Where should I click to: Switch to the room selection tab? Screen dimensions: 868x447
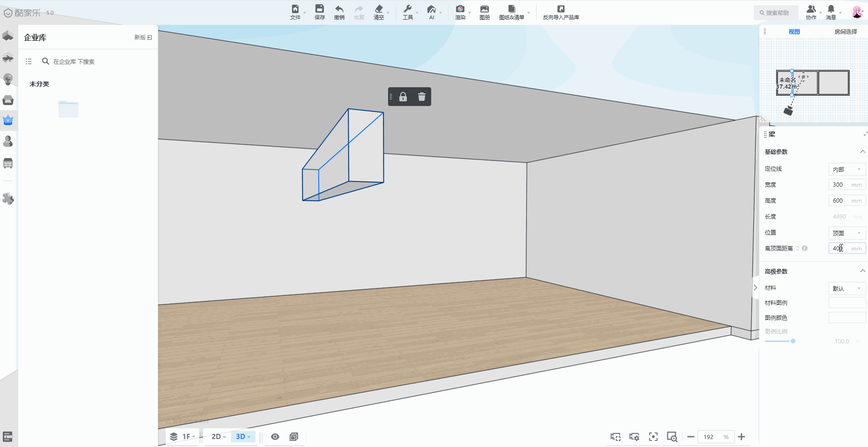tap(846, 31)
